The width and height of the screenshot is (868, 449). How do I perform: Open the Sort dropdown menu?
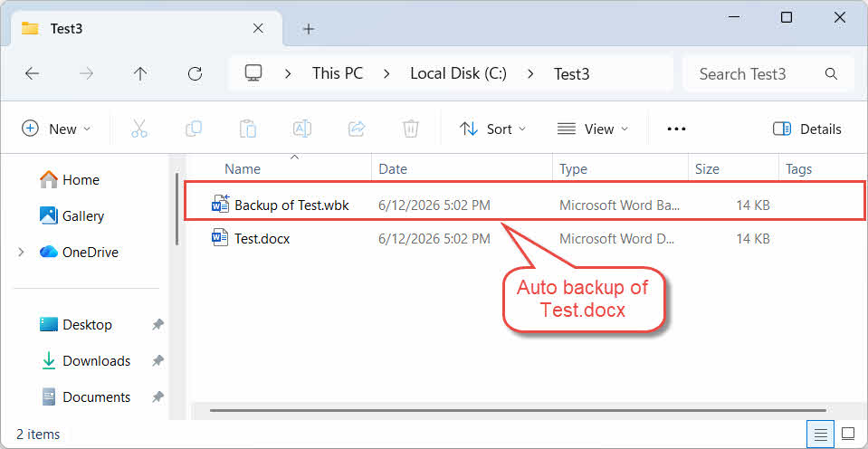(x=492, y=129)
